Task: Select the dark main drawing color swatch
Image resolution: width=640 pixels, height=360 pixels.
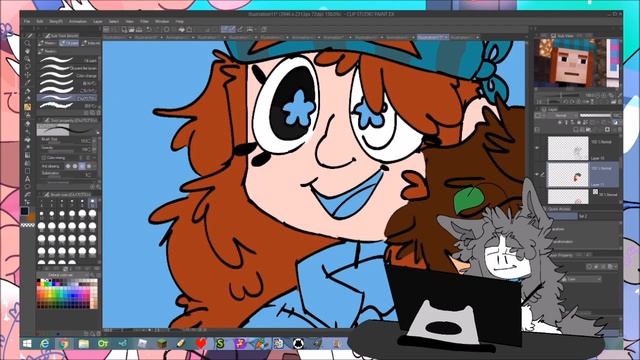Action: (25, 211)
